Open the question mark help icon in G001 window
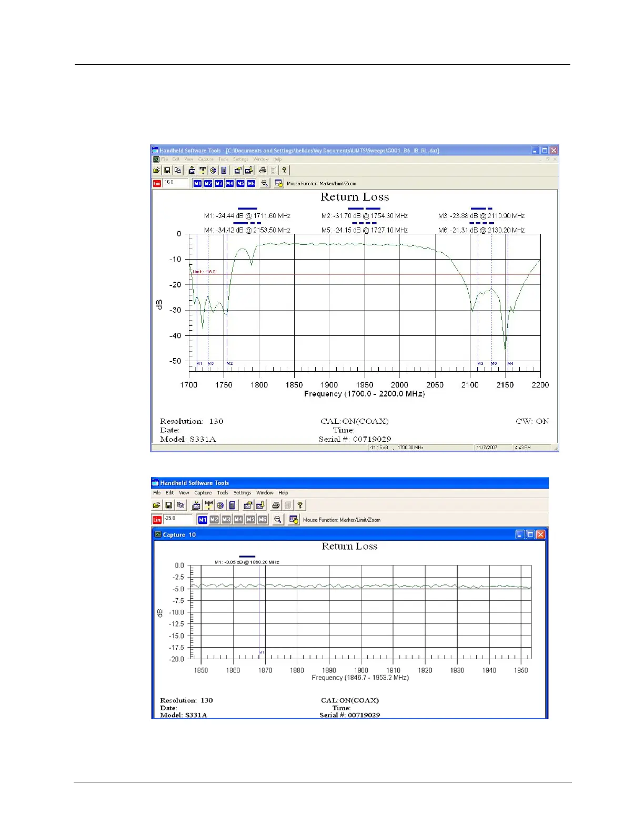This screenshot has width=644, height=834. 284,171
